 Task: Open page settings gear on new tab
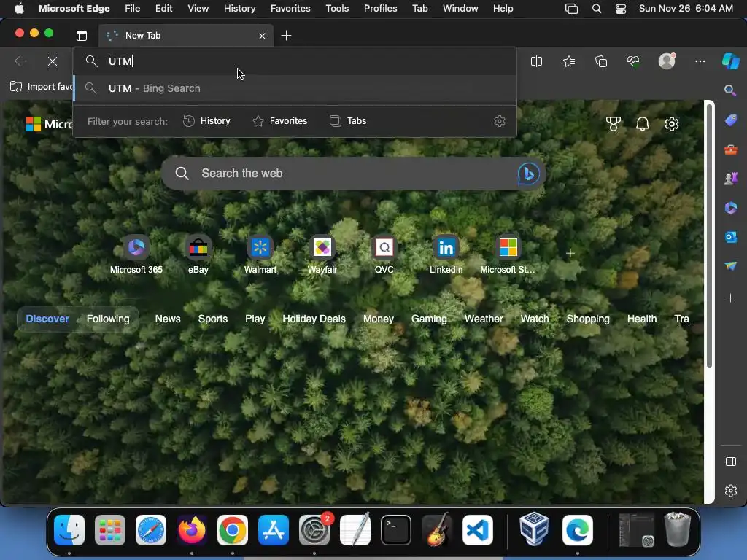(672, 124)
